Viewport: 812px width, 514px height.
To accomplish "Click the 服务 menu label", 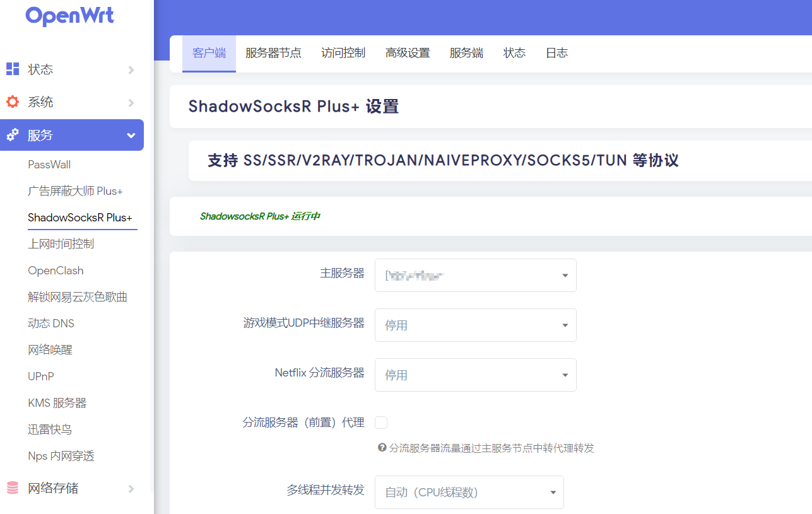I will pyautogui.click(x=40, y=136).
